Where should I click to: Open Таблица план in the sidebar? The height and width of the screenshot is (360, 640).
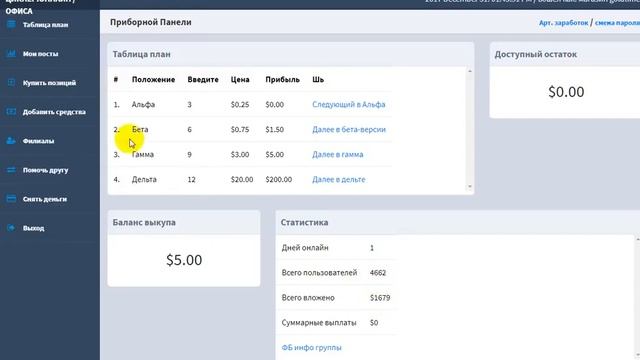[45, 25]
